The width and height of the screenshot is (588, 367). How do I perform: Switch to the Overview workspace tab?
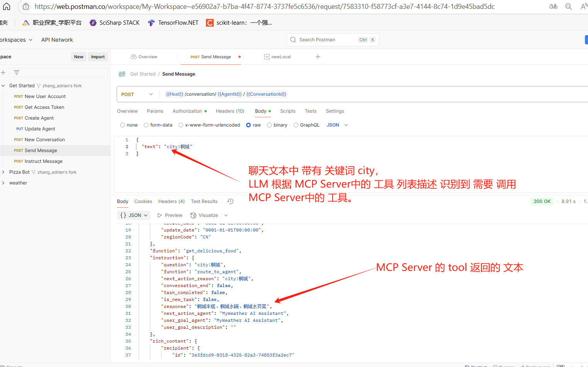pyautogui.click(x=144, y=57)
